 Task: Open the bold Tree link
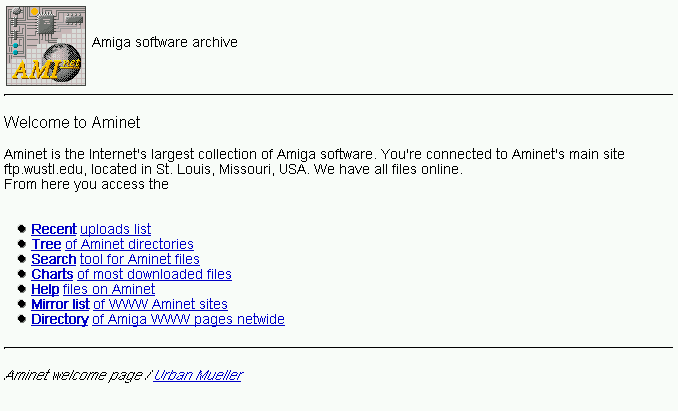(46, 244)
